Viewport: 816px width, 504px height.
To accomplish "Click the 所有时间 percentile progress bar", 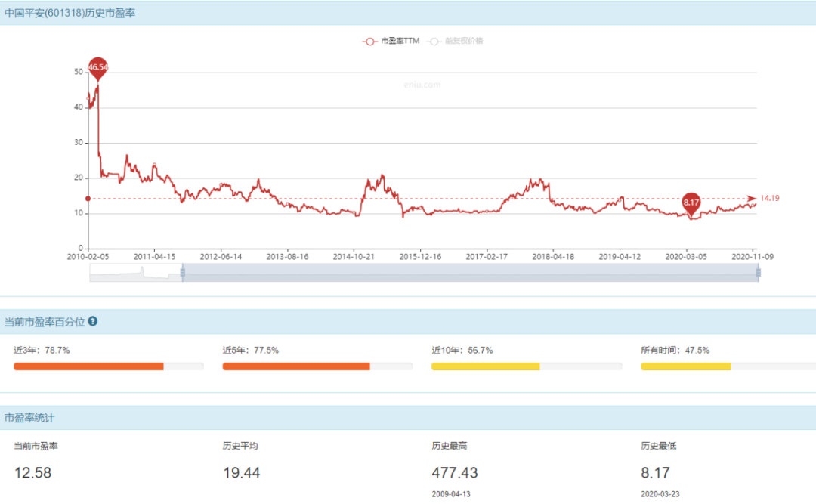I will pos(728,366).
